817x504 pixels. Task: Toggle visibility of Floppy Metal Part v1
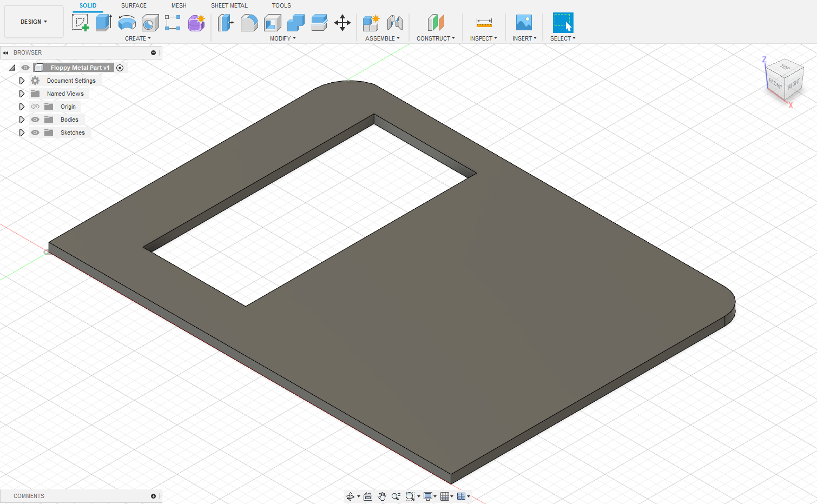point(25,68)
